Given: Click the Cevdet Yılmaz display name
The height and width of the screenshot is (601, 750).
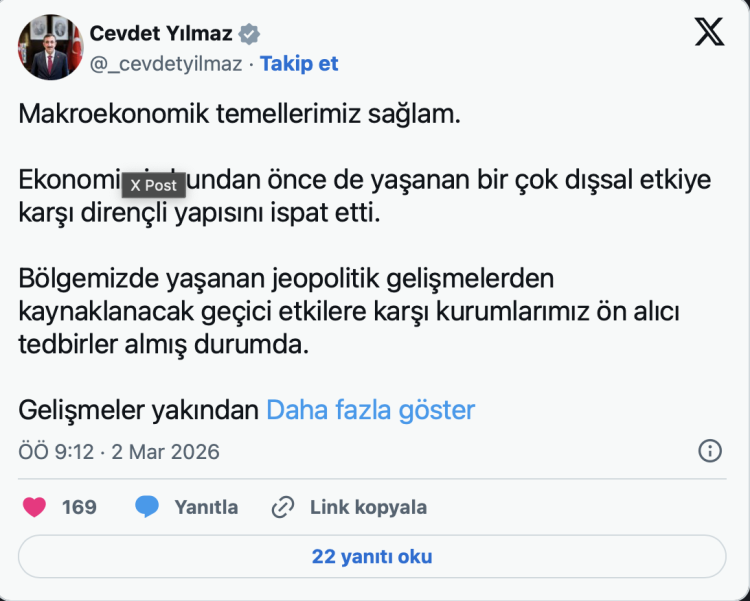Looking at the screenshot, I should 161,34.
